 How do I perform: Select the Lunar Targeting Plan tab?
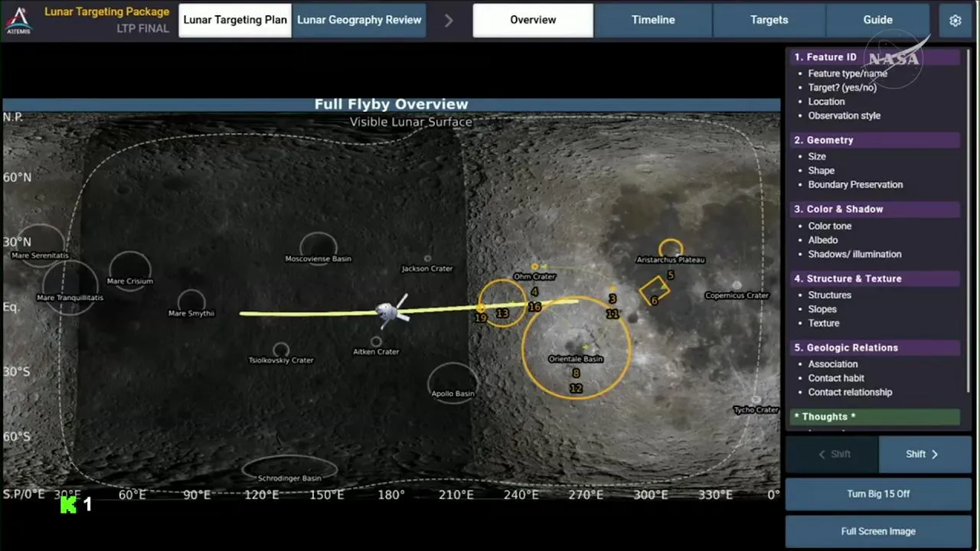pos(235,21)
